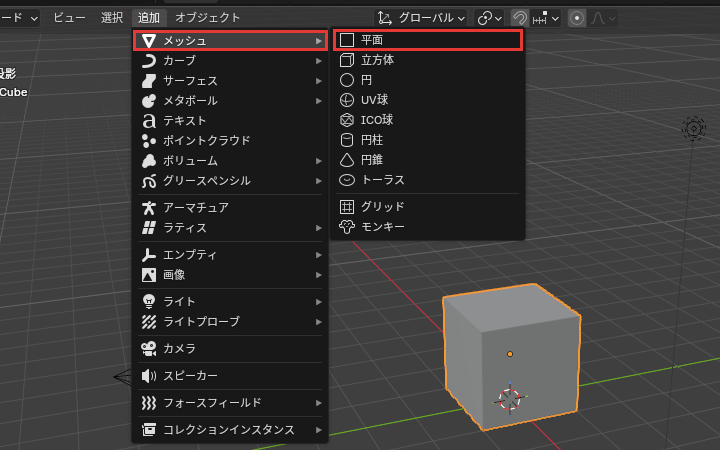
Task: Expand the カーブ submenu arrow
Action: (319, 61)
